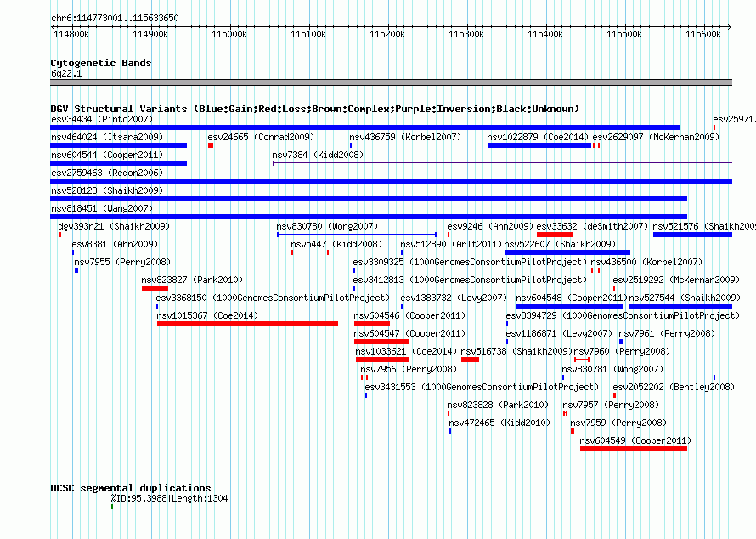Click nsv5447 (Kidd2008) label
The width and height of the screenshot is (756, 539).
click(336, 244)
